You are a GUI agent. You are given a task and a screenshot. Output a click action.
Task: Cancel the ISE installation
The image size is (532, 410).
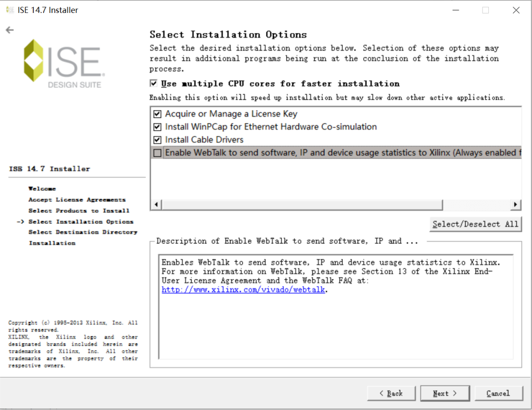point(498,393)
